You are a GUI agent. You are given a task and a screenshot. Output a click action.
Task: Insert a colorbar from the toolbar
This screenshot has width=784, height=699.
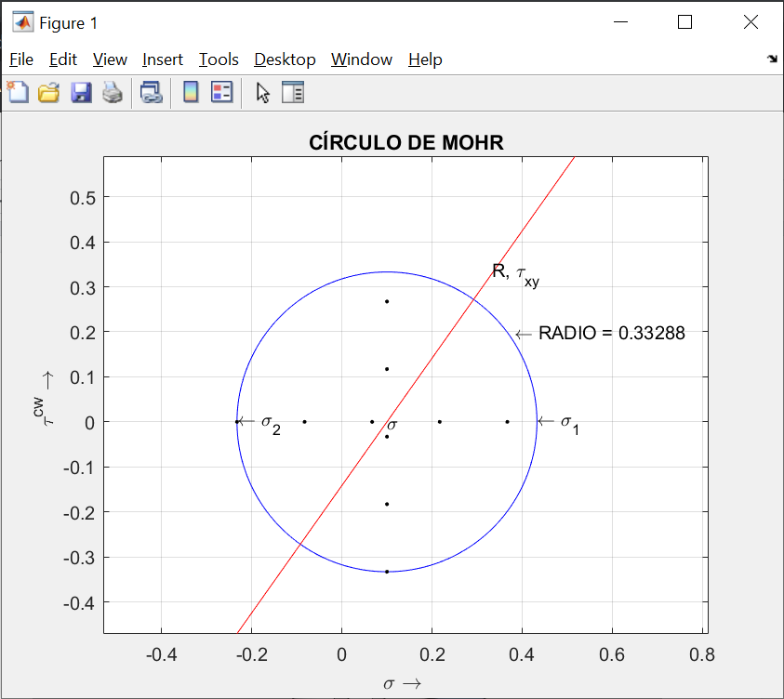191,92
